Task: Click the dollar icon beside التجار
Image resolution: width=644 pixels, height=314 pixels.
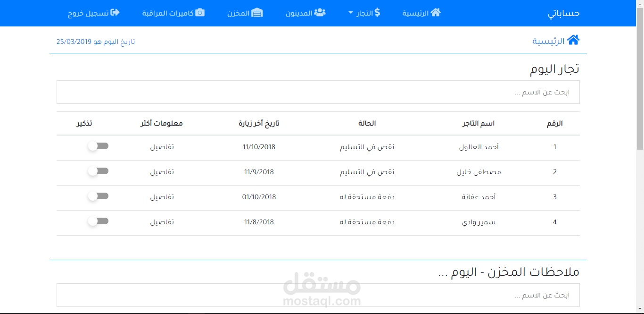Action: point(377,13)
